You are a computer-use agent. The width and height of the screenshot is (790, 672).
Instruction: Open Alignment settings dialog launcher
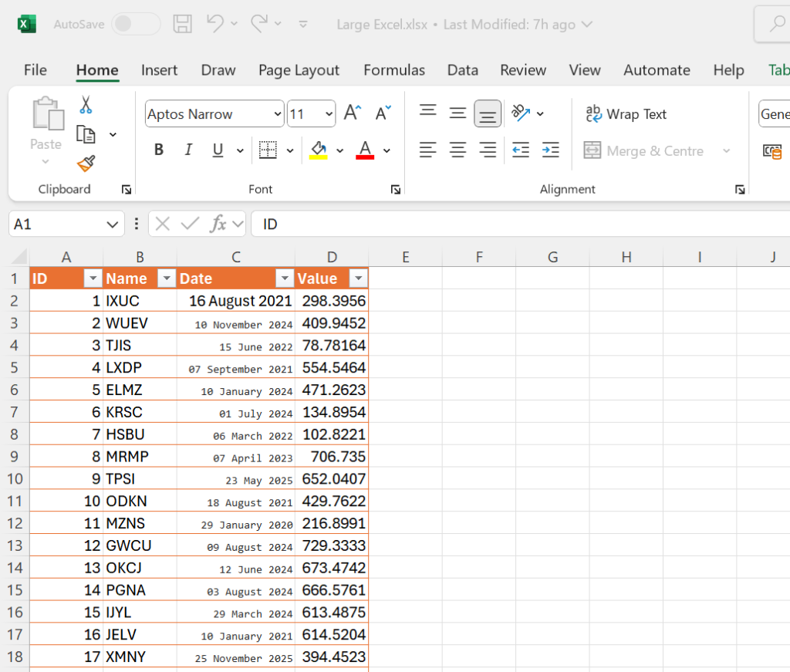pos(740,189)
